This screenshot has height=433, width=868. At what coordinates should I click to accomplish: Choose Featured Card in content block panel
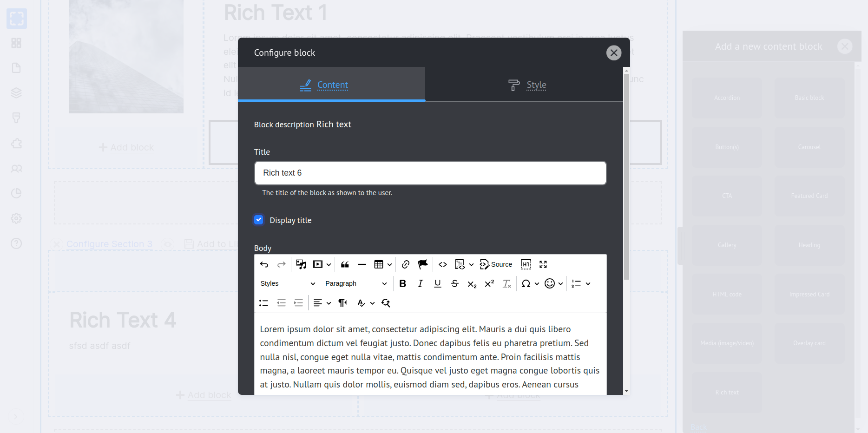click(809, 196)
